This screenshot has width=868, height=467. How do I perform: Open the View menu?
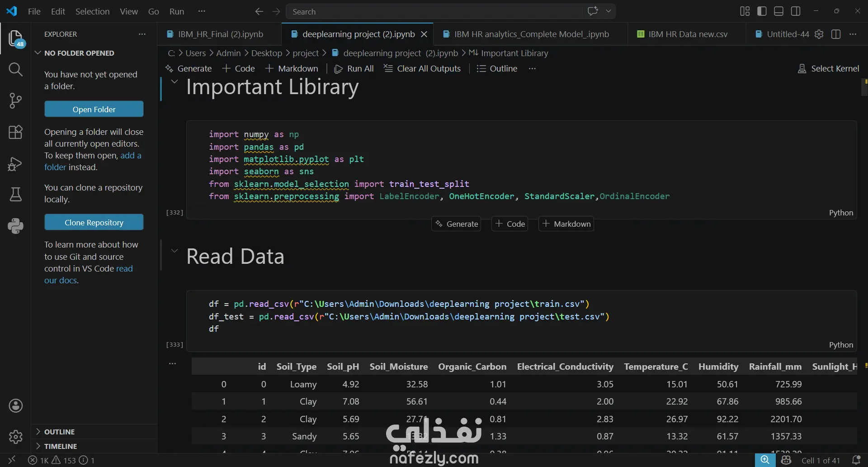click(129, 11)
